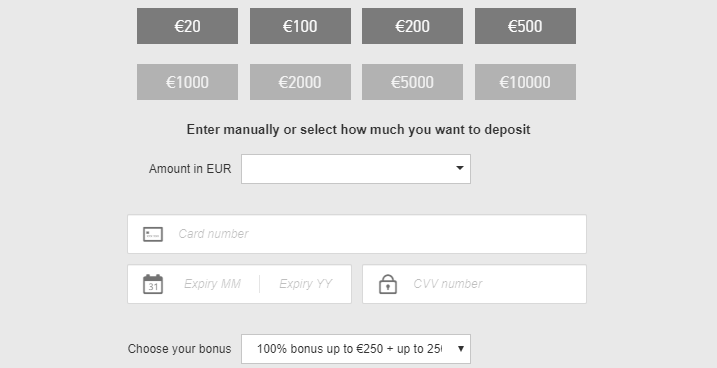
Task: Select the €10000 deposit amount
Action: [525, 82]
